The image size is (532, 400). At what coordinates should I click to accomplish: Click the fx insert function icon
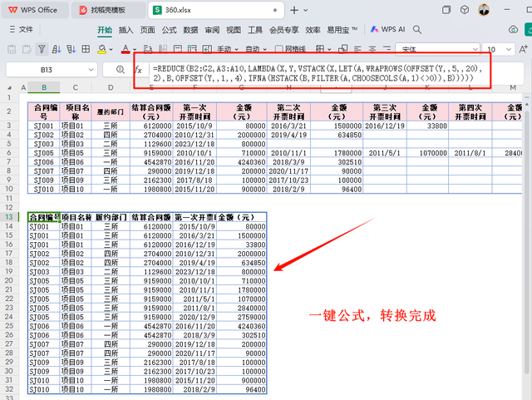coord(138,70)
